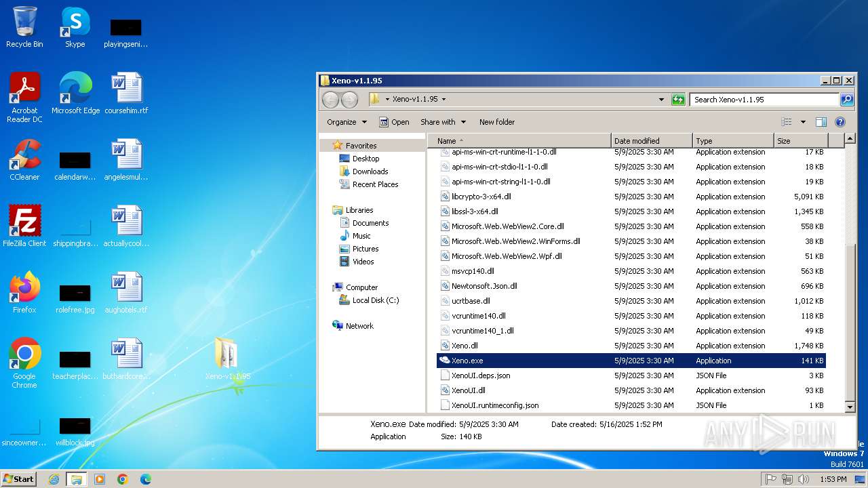Screen dimensions: 868x488
Task: Open the volume control in system tray
Action: pyautogui.click(x=804, y=479)
